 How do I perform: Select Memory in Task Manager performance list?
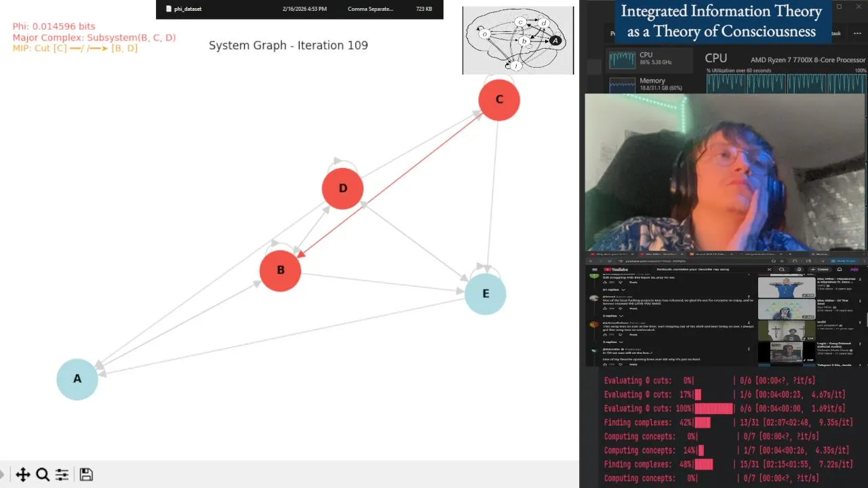651,84
